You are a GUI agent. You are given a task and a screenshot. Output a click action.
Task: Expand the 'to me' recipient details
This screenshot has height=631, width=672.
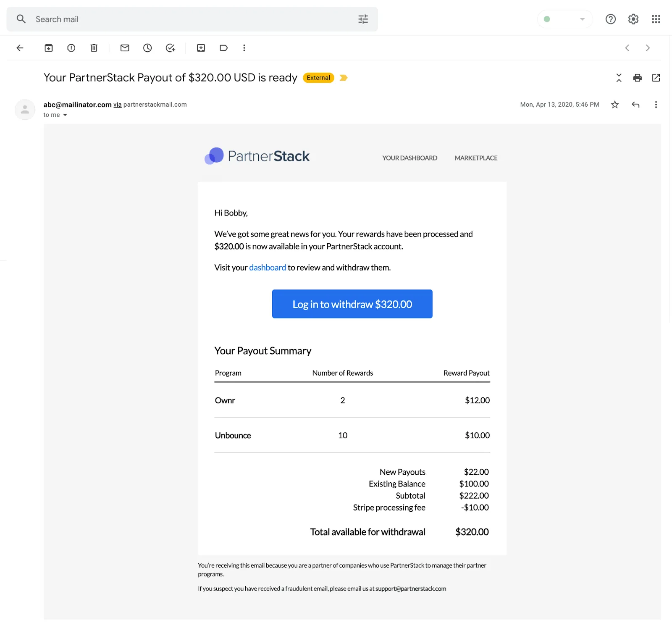[65, 115]
